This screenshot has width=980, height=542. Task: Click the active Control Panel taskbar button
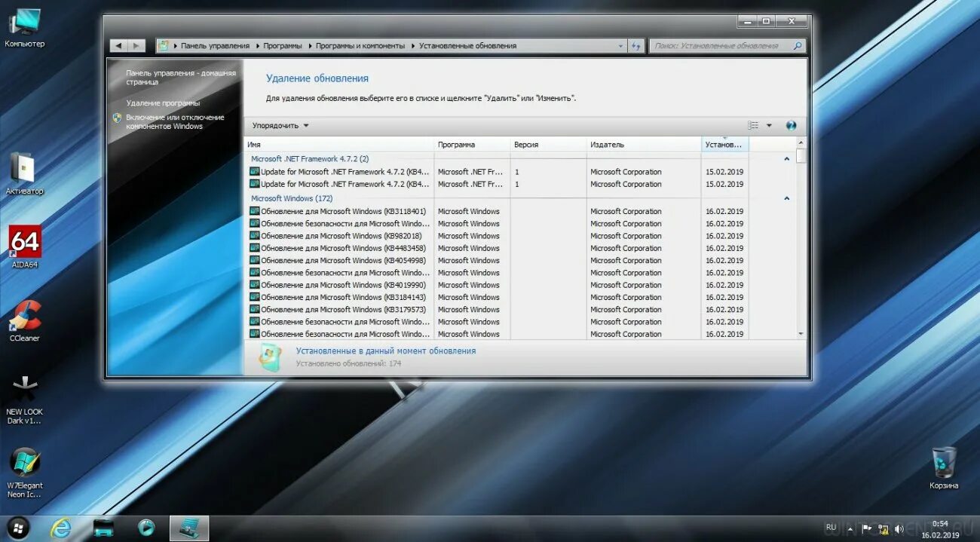189,528
